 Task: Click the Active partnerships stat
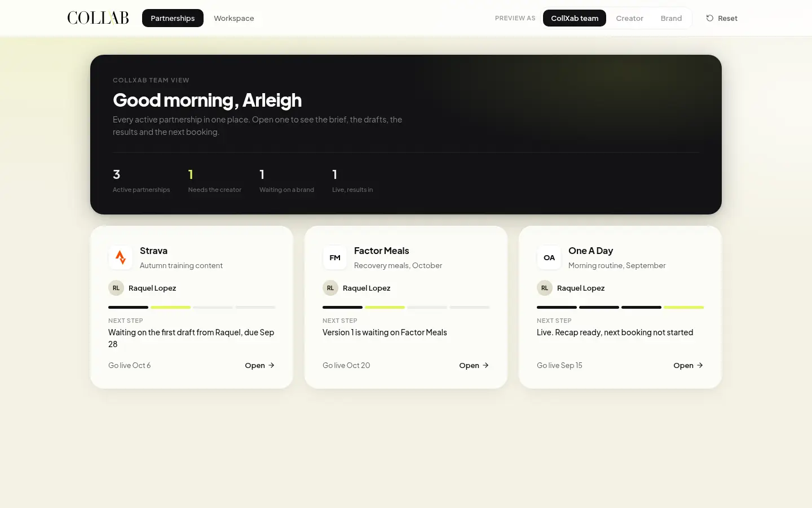pyautogui.click(x=141, y=181)
